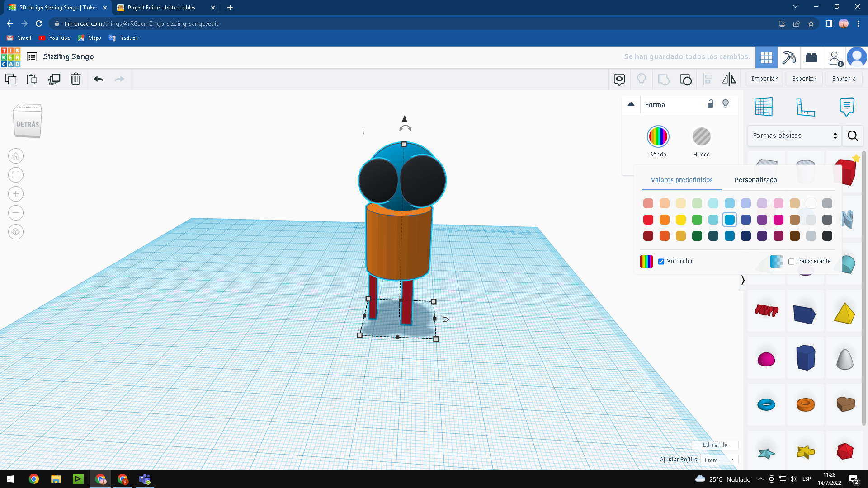Choose the Sólido shape mode

[658, 136]
